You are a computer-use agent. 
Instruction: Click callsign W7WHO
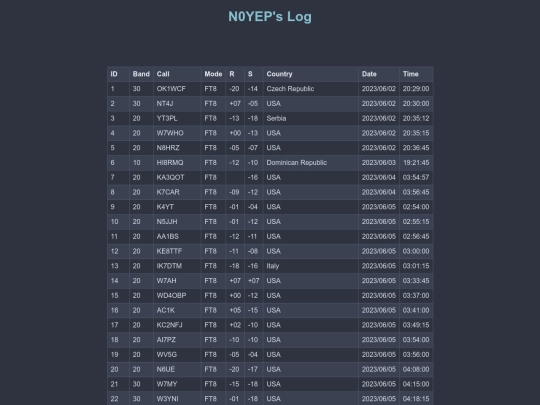click(x=170, y=133)
